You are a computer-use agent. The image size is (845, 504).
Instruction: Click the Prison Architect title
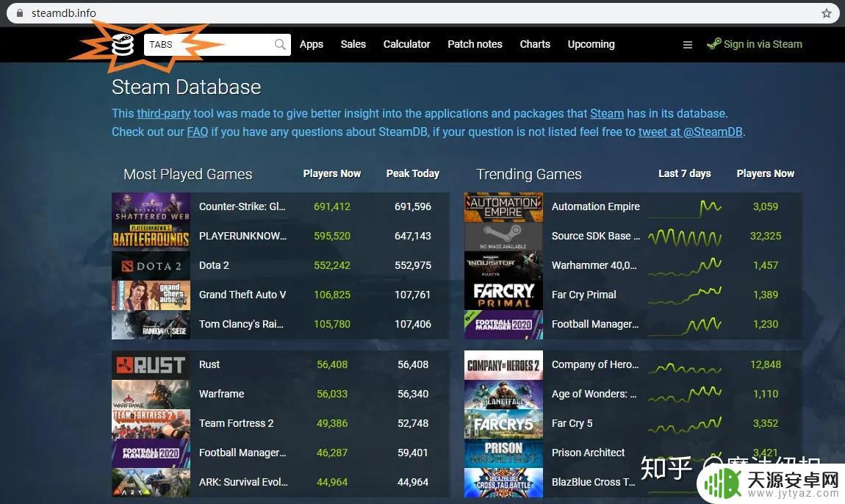point(588,453)
